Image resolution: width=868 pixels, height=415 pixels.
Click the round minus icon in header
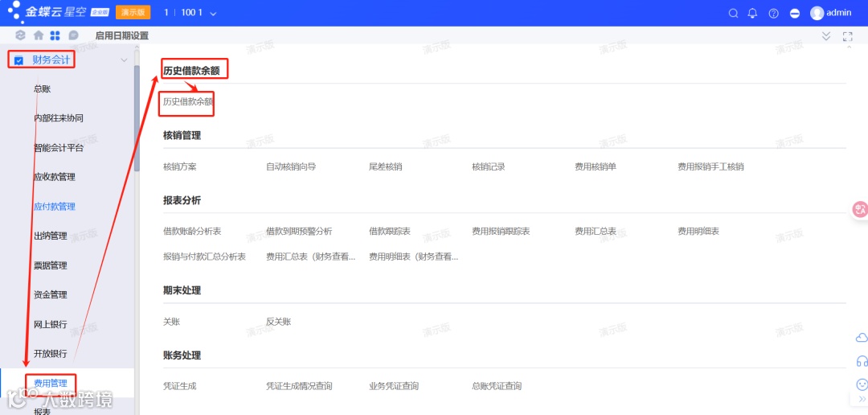pos(794,14)
